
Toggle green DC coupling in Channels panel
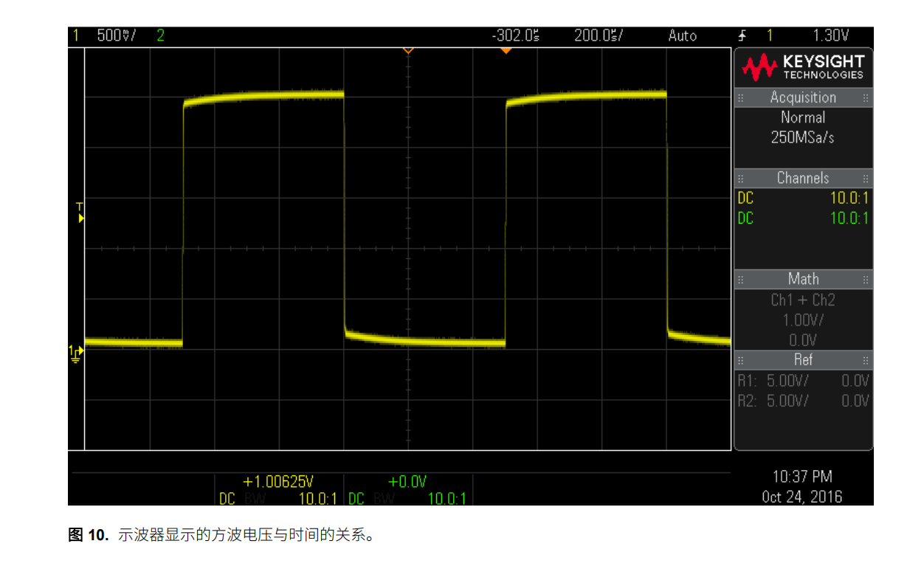(x=745, y=218)
